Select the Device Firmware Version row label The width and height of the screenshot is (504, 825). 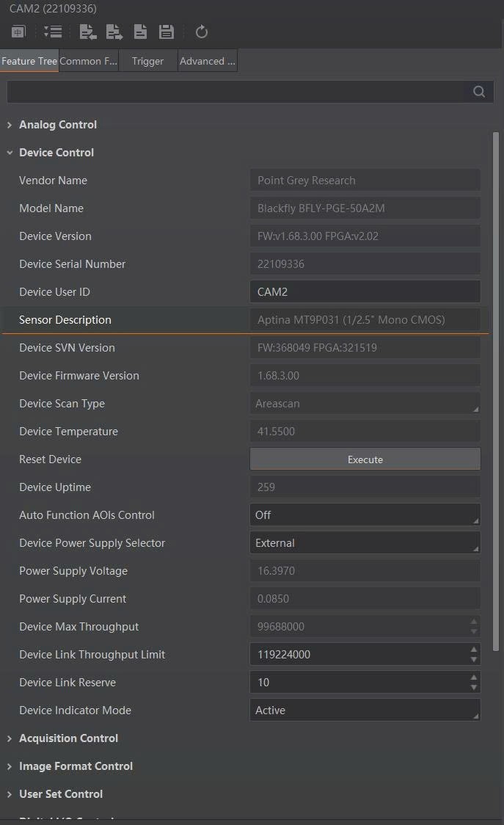pos(79,376)
